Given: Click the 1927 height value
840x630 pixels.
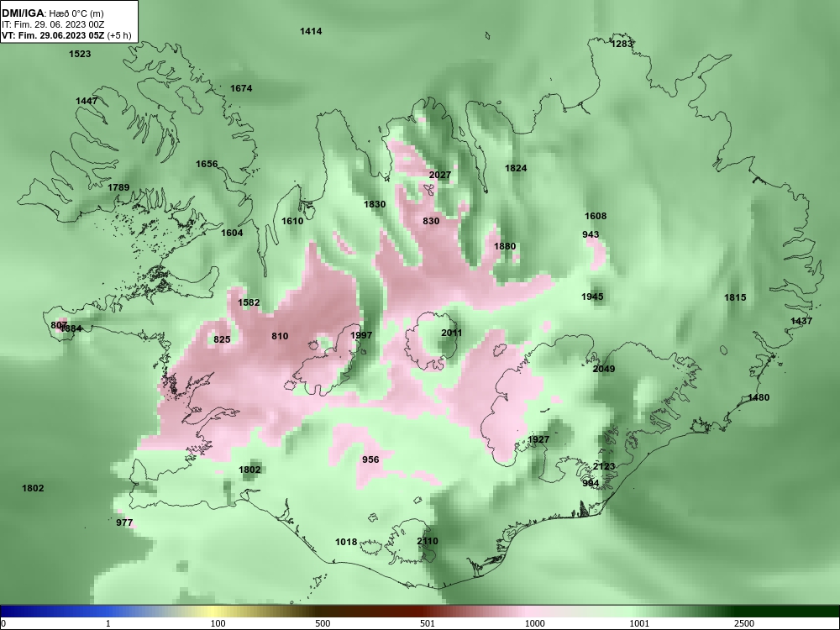Looking at the screenshot, I should 538,440.
